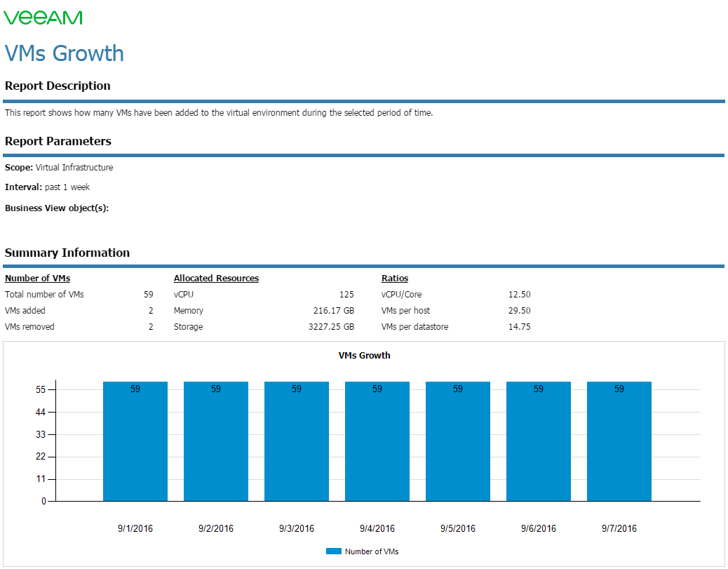
Task: Click the vCPU/Core label
Action: tap(402, 295)
